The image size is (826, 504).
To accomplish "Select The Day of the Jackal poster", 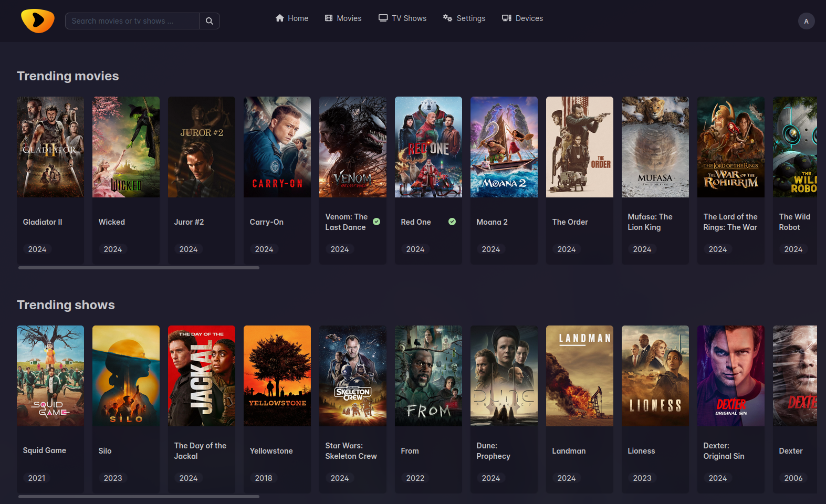I will 202,376.
